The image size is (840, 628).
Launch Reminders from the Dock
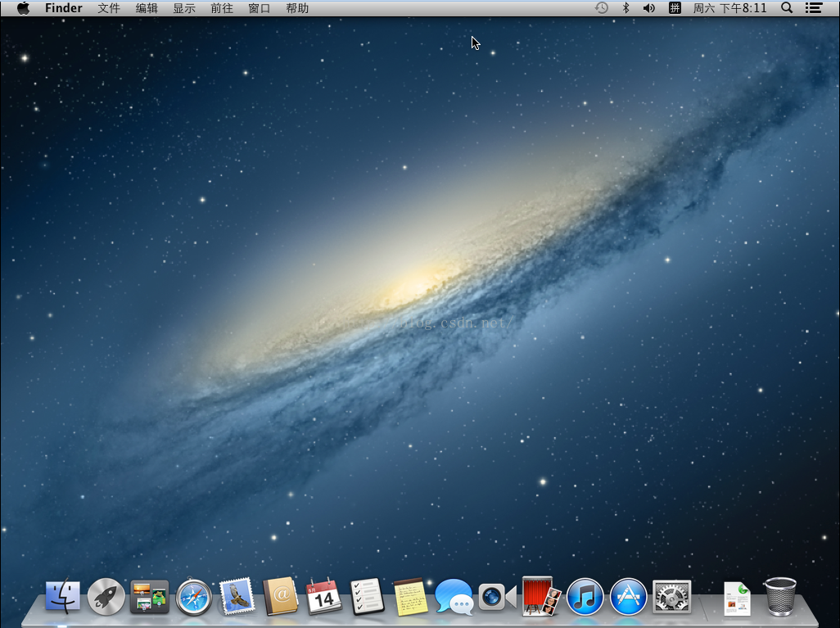coord(368,597)
